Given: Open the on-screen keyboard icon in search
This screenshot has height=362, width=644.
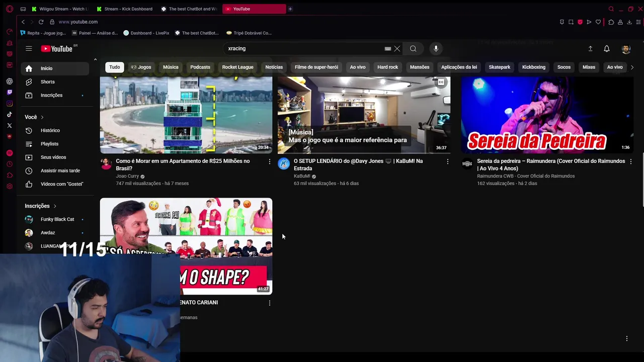Looking at the screenshot, I should pyautogui.click(x=388, y=49).
